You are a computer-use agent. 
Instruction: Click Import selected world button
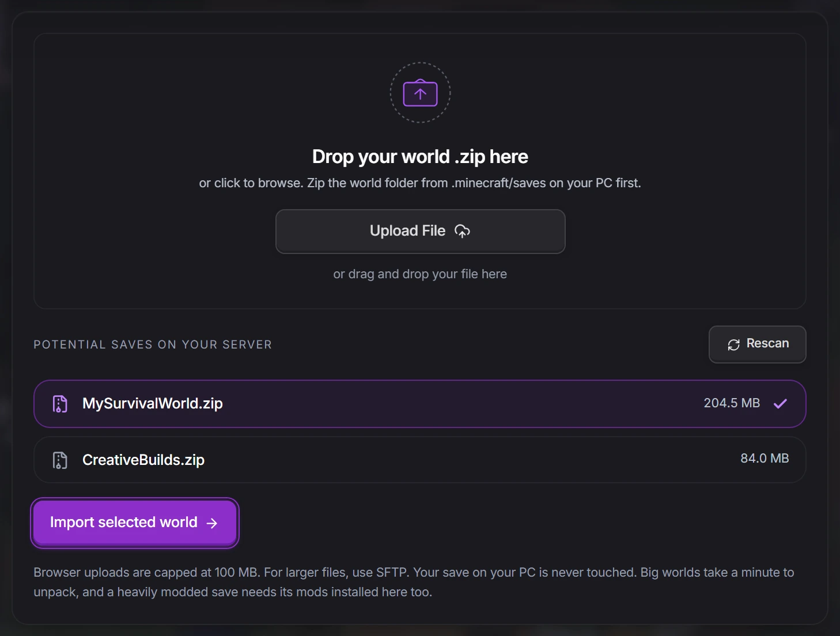pos(135,523)
